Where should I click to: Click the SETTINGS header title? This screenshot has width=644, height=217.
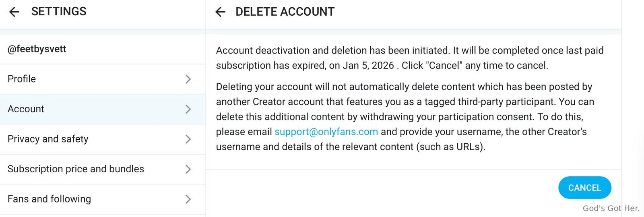click(x=59, y=12)
